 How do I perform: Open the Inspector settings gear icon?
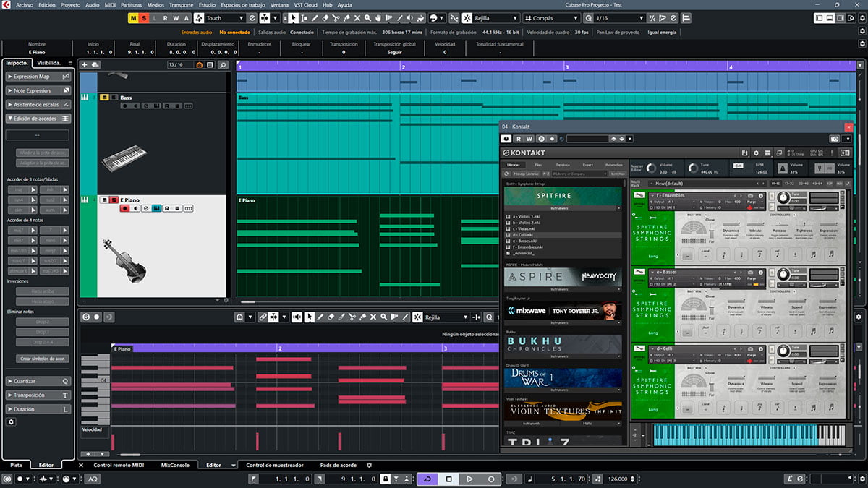point(11,421)
